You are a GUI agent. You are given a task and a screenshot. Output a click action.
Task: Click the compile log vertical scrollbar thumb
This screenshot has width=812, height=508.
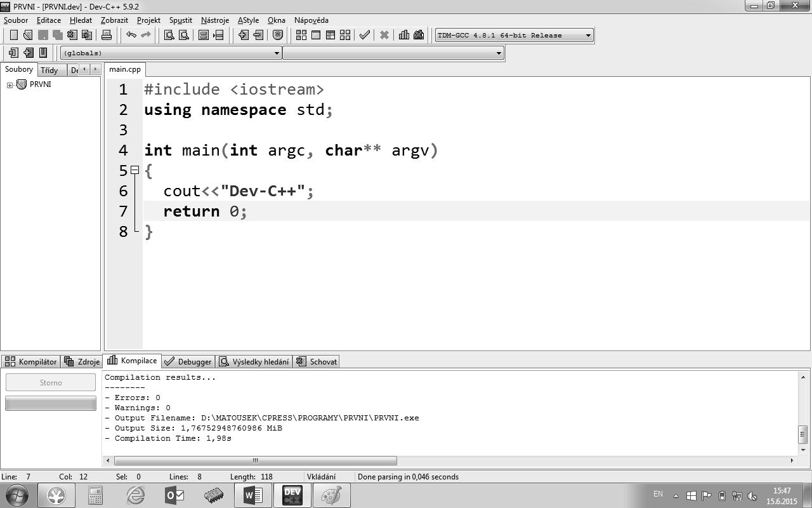[802, 434]
